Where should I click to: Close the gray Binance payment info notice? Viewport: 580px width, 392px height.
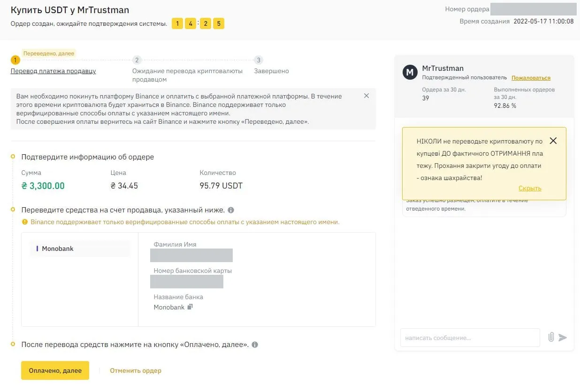(x=366, y=96)
